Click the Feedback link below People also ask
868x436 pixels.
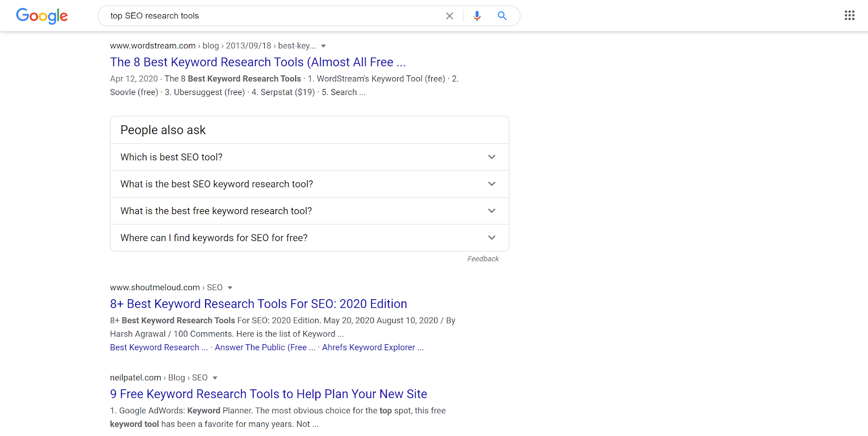pos(483,259)
